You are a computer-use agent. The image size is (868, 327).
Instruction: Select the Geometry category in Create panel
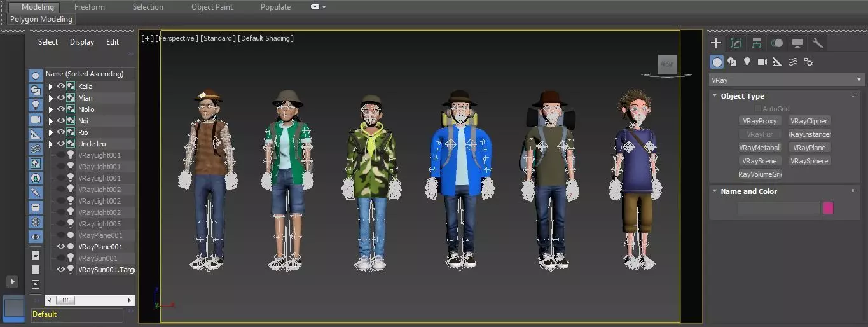(x=717, y=62)
